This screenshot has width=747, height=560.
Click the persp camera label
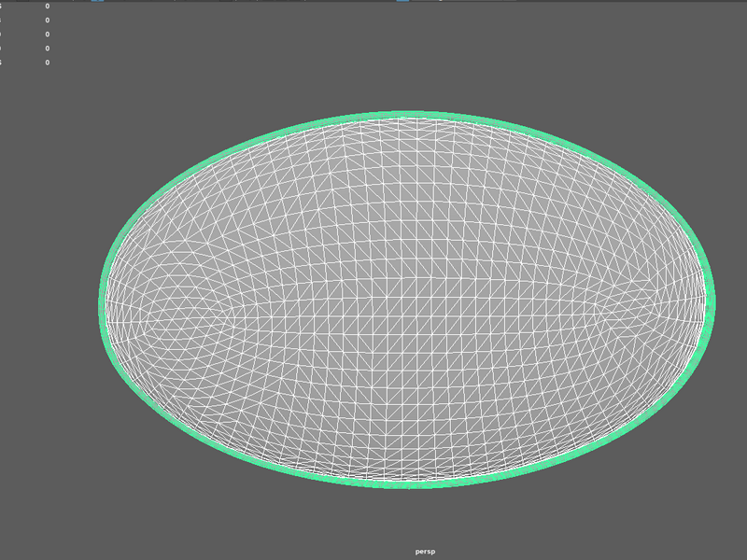coord(425,552)
